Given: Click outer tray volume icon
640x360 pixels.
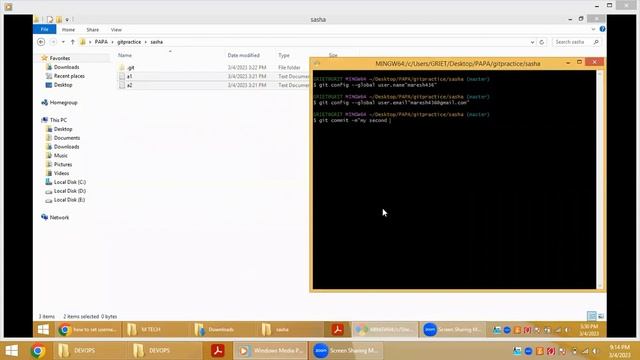Looking at the screenshot, I should [596, 351].
